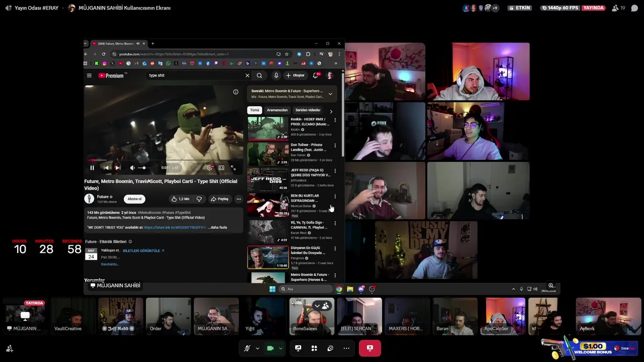
Task: Select the Aramanızdan filter chip
Action: 277,110
